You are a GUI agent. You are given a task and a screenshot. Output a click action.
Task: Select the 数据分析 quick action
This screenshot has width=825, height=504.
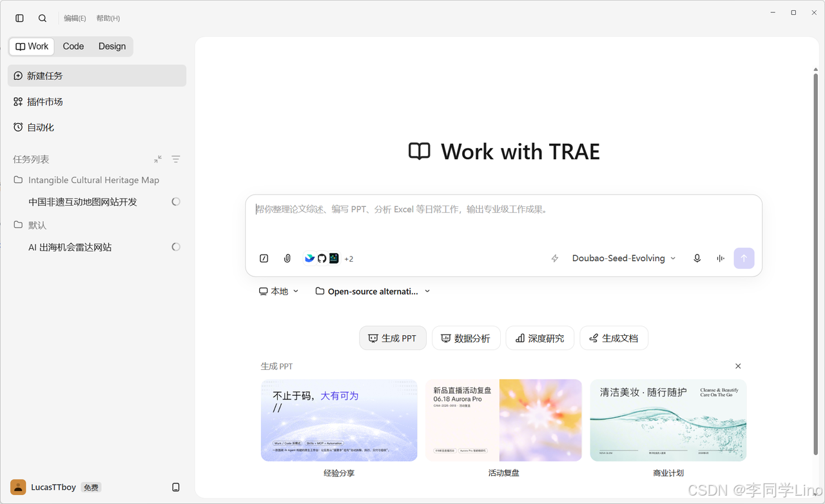click(466, 338)
